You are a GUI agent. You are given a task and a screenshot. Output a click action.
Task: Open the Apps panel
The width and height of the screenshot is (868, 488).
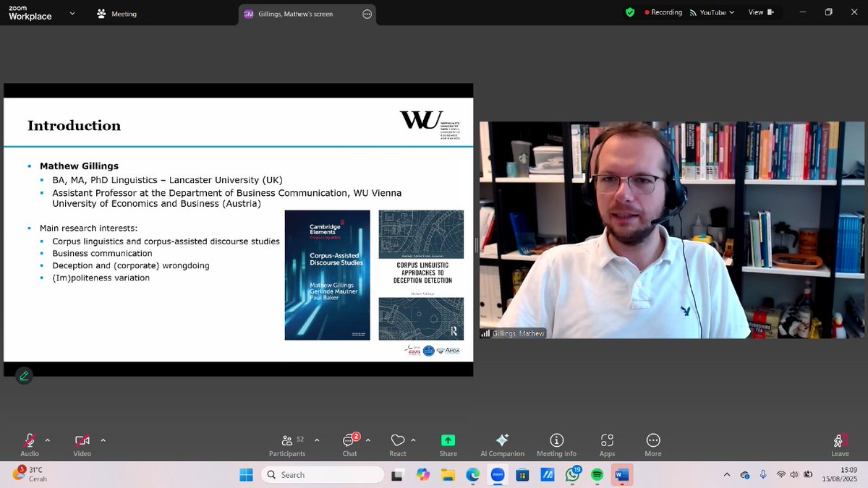[x=607, y=445]
